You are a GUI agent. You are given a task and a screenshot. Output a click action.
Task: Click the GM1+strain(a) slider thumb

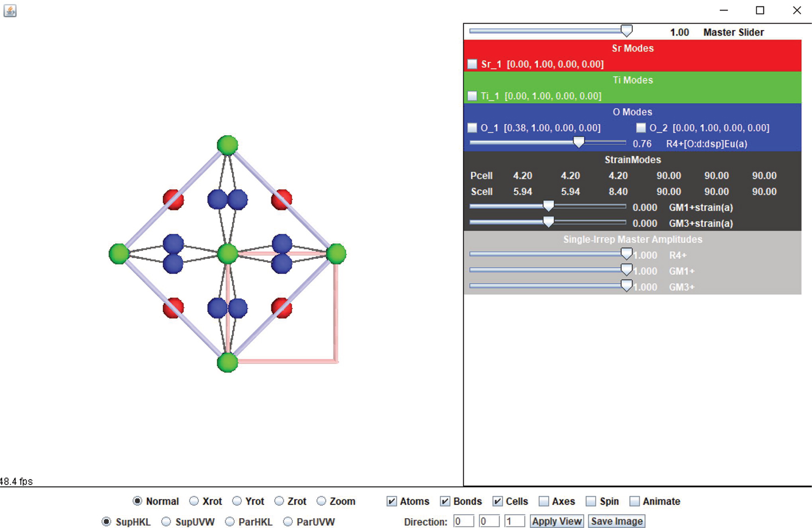tap(548, 206)
